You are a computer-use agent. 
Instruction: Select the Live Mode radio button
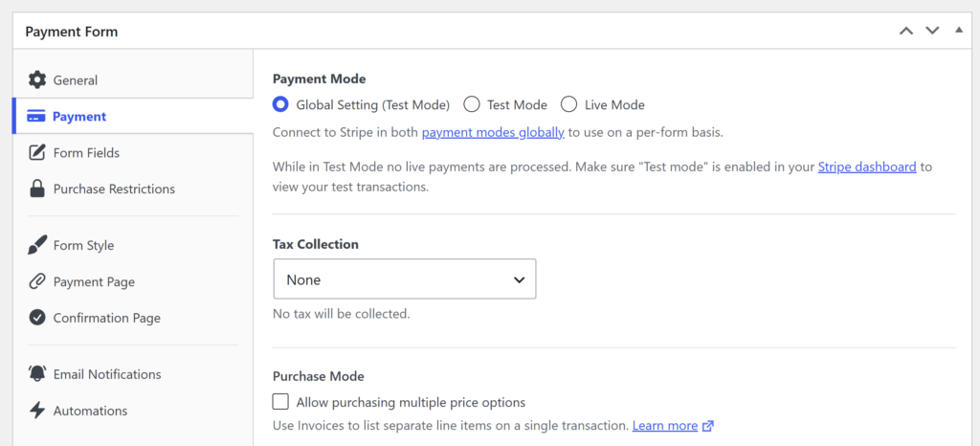pyautogui.click(x=568, y=104)
